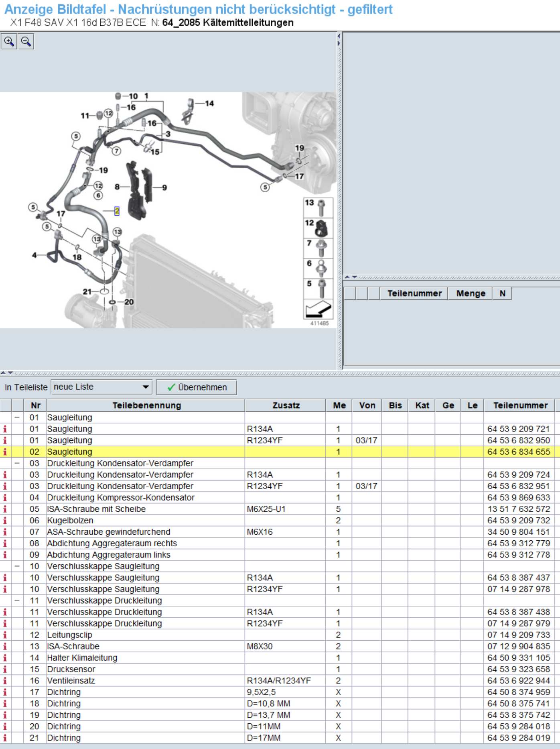The image size is (560, 749).
Task: Open info icon for Abdichtung Aggregateraum rechts
Action: click(x=5, y=543)
